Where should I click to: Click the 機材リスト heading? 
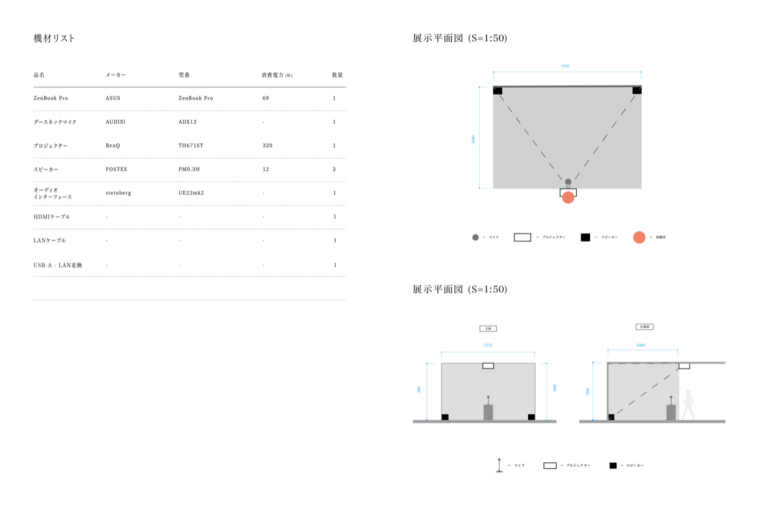point(55,38)
